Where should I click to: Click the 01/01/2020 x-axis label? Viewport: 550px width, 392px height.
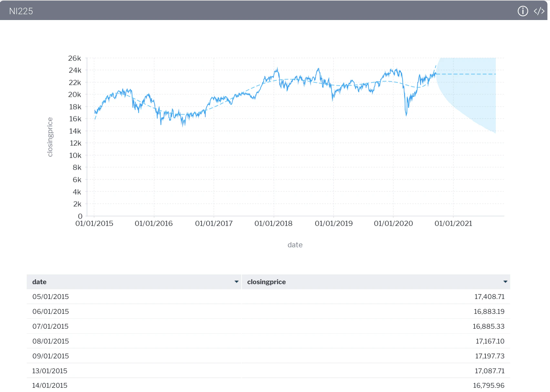click(x=393, y=223)
